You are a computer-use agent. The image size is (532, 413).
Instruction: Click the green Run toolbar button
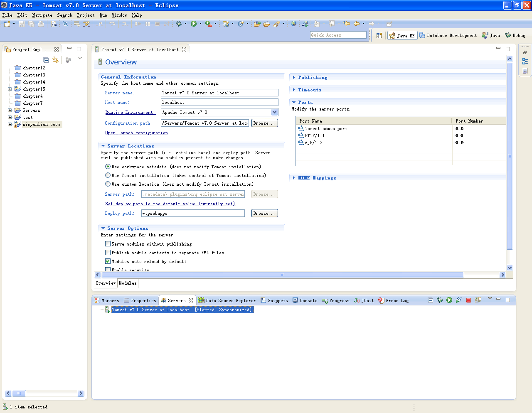click(194, 24)
